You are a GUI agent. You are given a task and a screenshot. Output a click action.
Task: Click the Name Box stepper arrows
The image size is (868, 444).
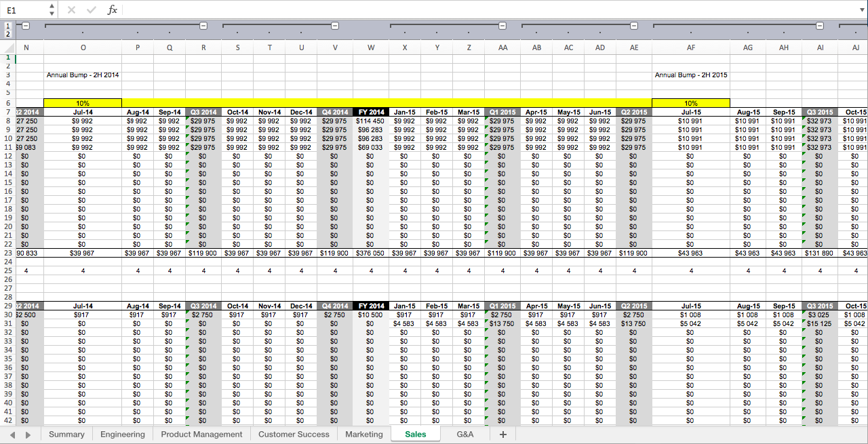click(52, 10)
